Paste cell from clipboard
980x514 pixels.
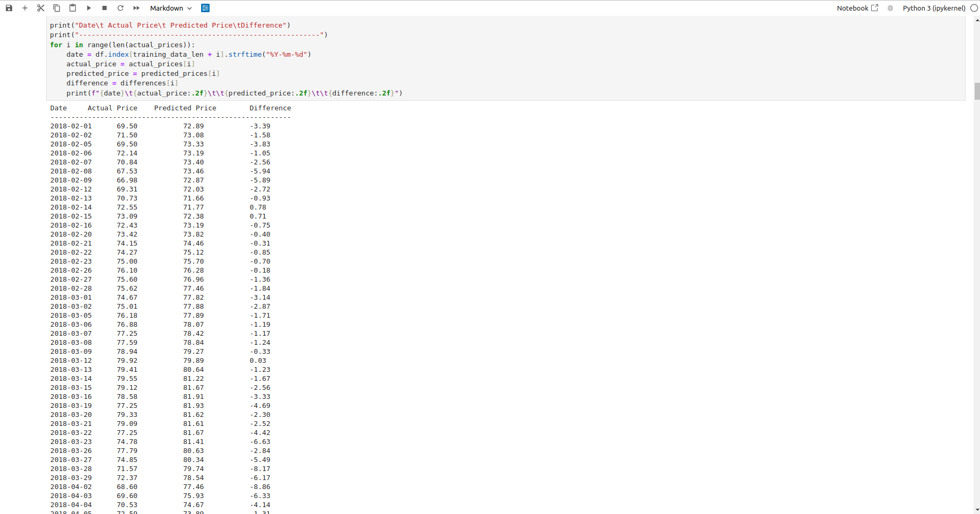(x=72, y=8)
